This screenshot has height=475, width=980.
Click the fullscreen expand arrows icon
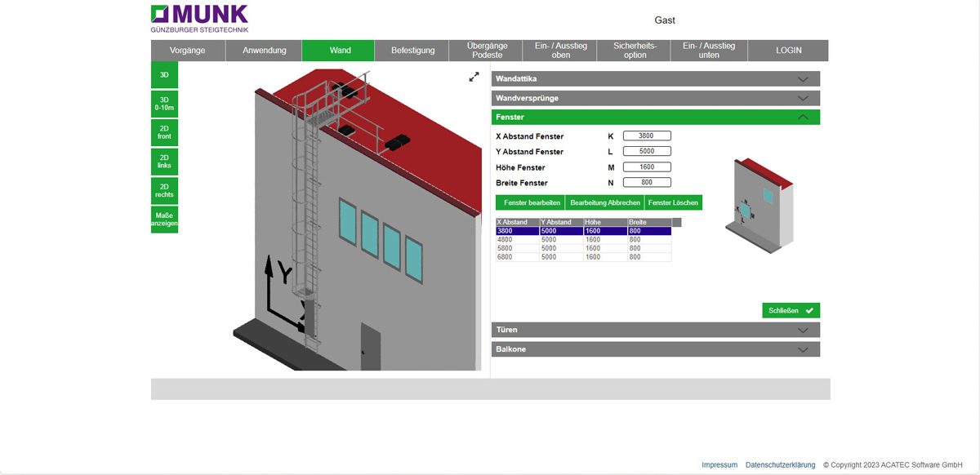(474, 77)
